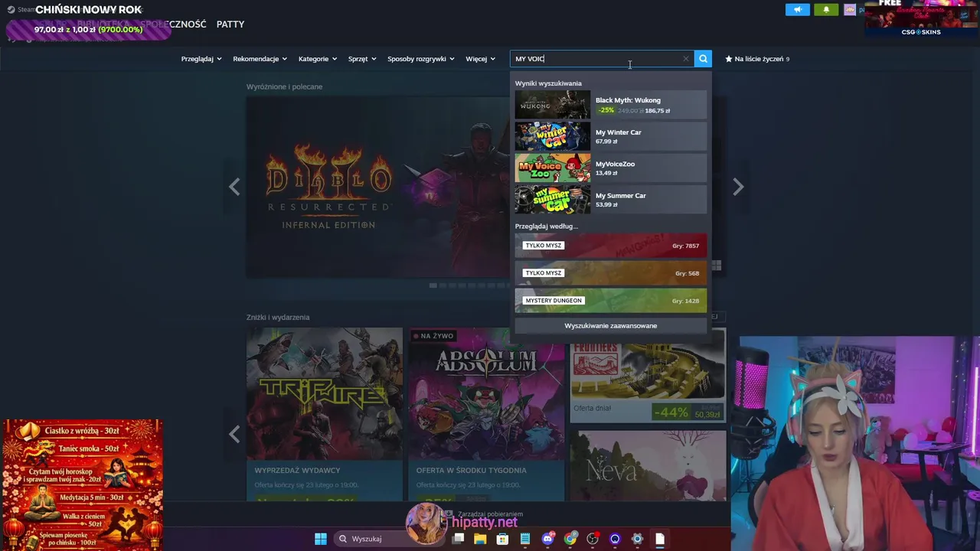Select My Summer Car search result
The width and height of the screenshot is (980, 551).
point(611,200)
